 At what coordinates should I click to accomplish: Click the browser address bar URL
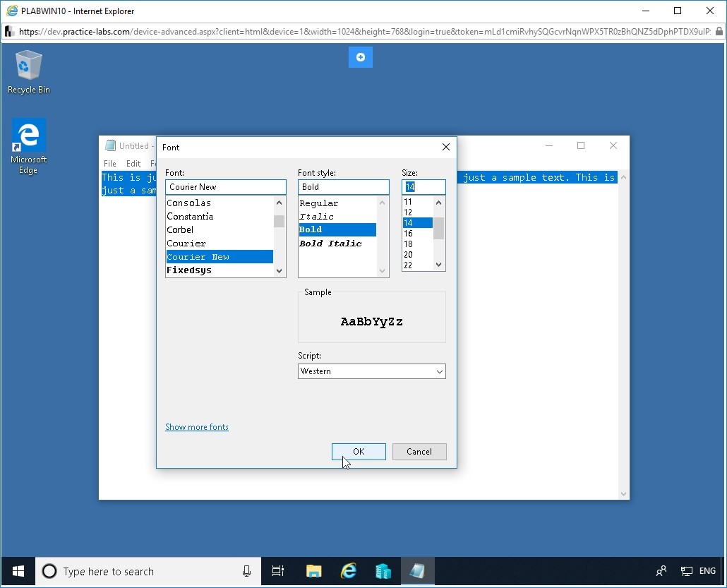(x=364, y=32)
